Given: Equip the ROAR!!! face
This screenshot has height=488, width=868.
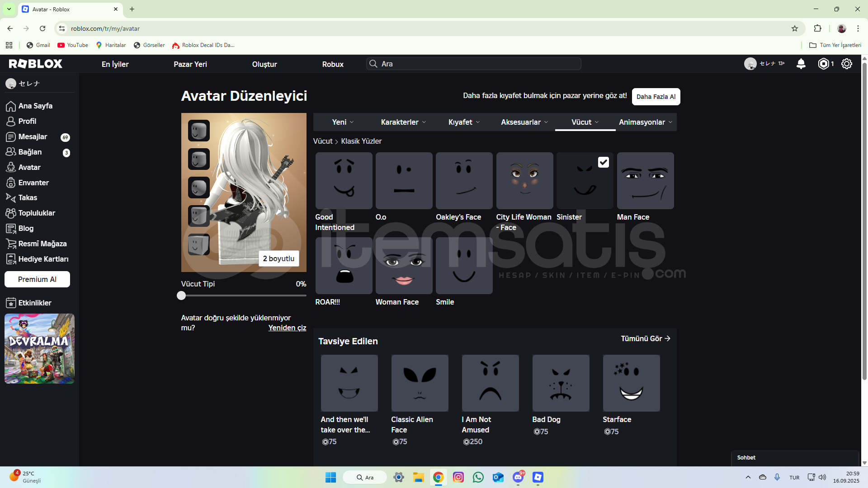Looking at the screenshot, I should click(x=344, y=266).
